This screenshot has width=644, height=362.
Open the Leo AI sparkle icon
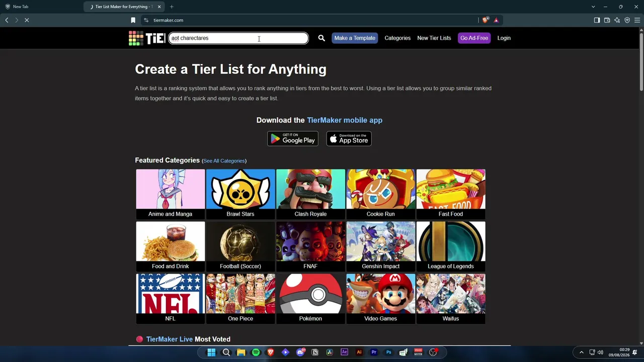(x=617, y=20)
